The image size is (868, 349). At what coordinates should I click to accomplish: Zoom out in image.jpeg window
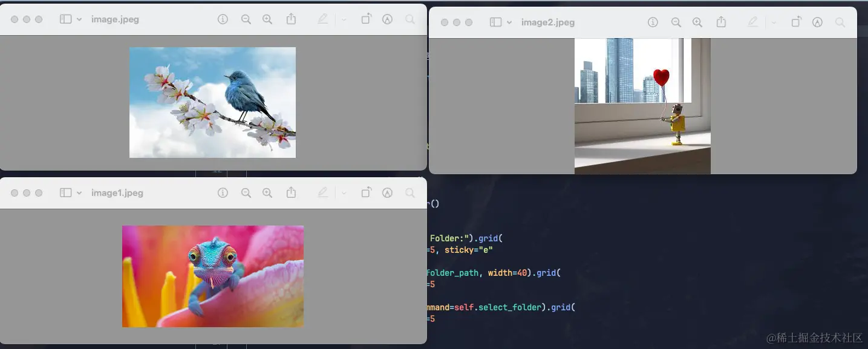tap(246, 19)
